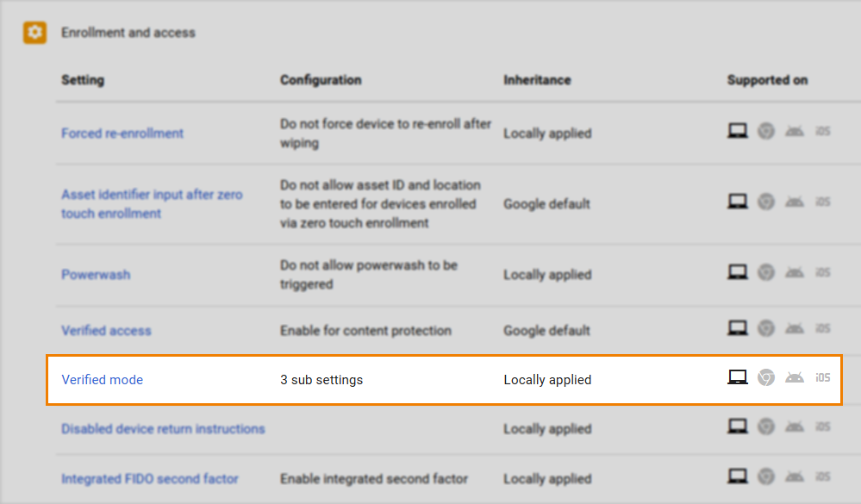
Task: Click the Supported on column header
Action: pos(767,80)
